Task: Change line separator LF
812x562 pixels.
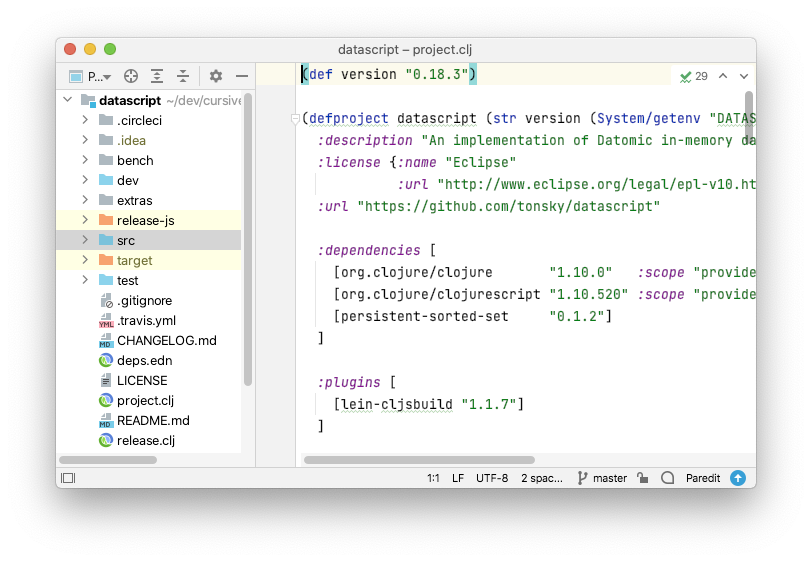Action: tap(458, 478)
